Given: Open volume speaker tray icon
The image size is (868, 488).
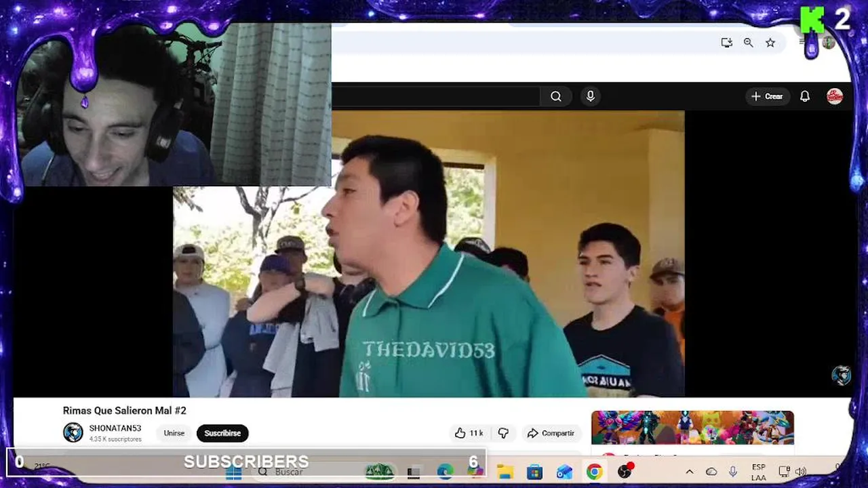Looking at the screenshot, I should coord(800,472).
